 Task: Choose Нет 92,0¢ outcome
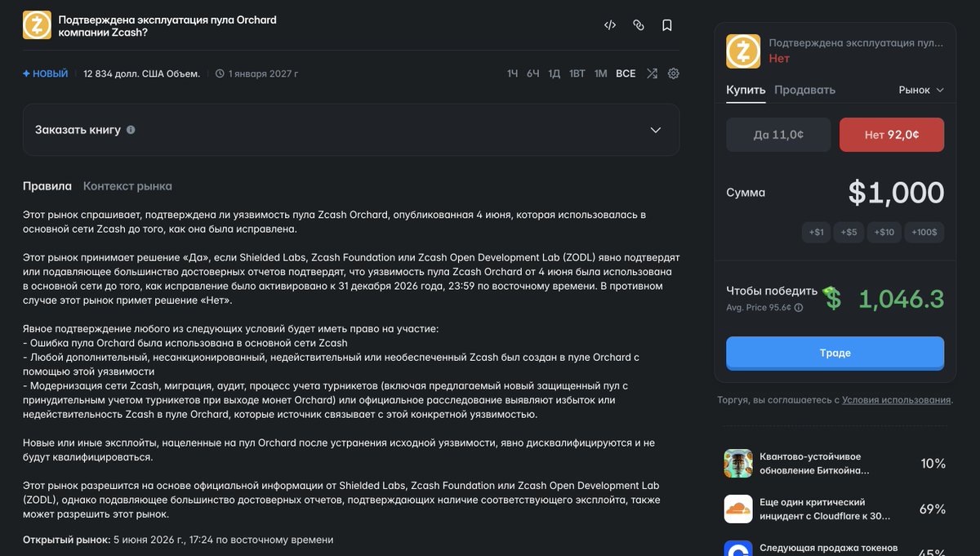(x=892, y=135)
